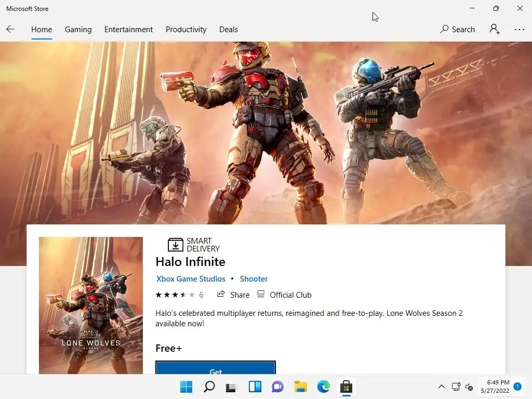
Task: Open the notification badge showing 1
Action: point(517,387)
